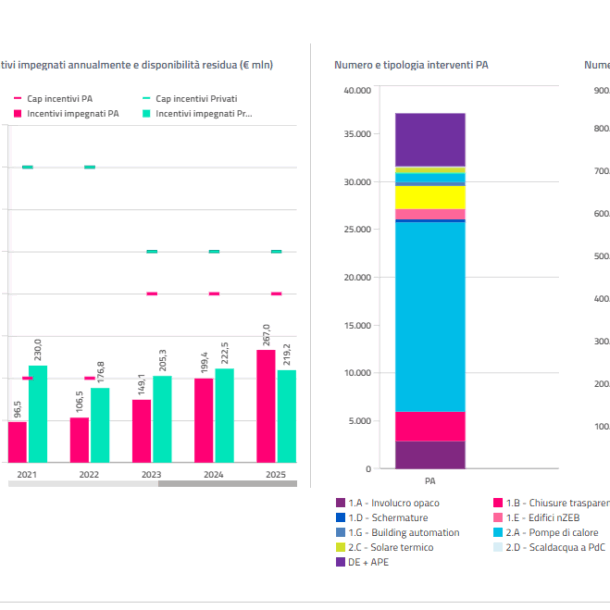Click the 2023 pink bar labeled 149,1
The height and width of the screenshot is (610, 610).
click(142, 431)
